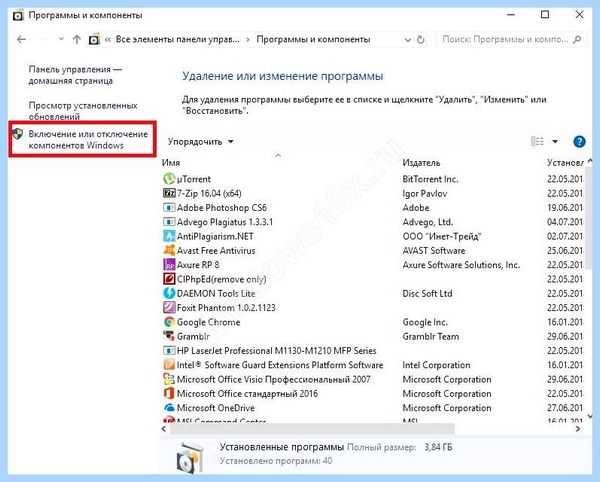Click the Adobe Photoshop CS6 icon
This screenshot has width=600, height=482.
[x=169, y=208]
